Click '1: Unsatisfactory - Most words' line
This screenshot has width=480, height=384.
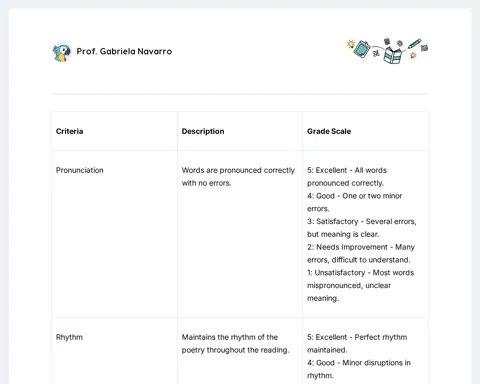[360, 273]
